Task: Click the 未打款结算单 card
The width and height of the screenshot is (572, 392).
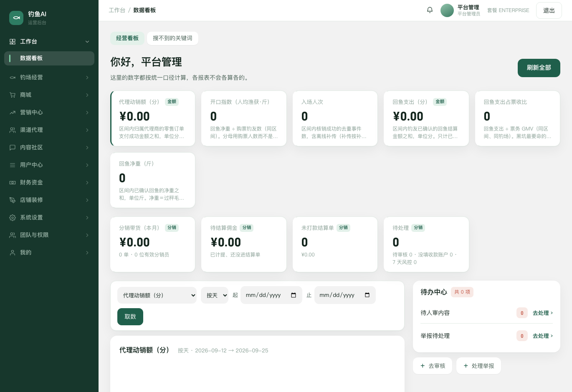Action: 335,244
